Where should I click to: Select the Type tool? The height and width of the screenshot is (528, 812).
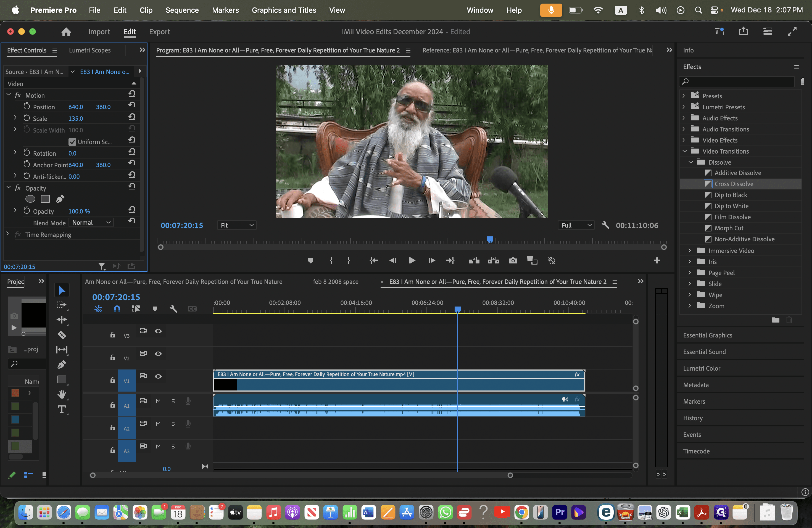click(x=62, y=409)
